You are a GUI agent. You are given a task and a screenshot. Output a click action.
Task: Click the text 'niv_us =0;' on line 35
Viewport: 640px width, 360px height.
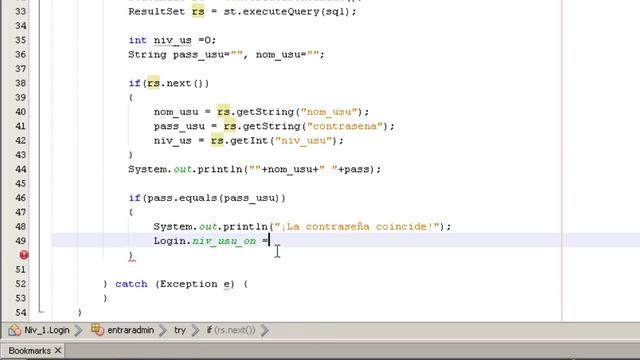click(184, 40)
